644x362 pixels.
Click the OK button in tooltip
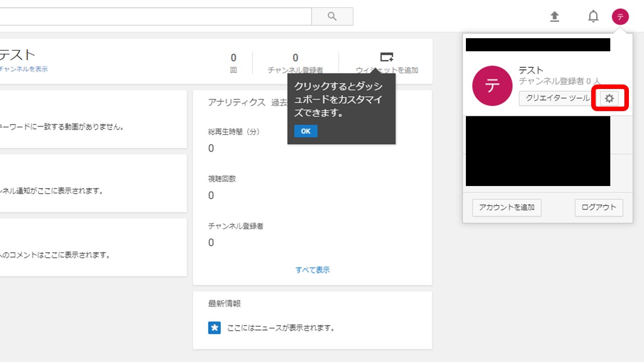coord(306,131)
